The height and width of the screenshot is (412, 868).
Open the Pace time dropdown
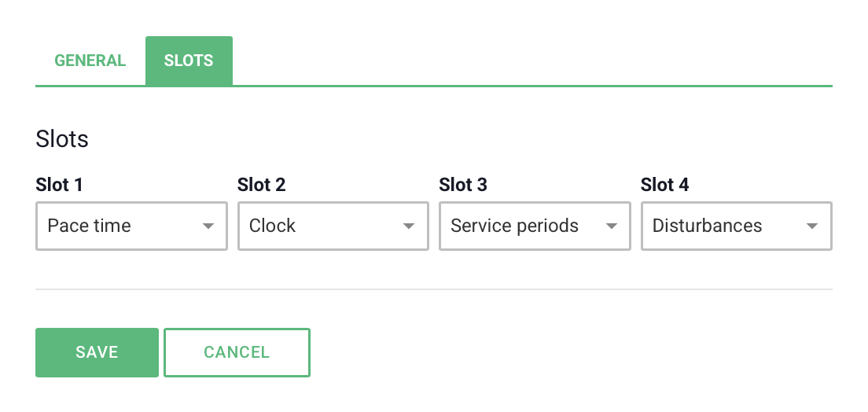tap(132, 226)
